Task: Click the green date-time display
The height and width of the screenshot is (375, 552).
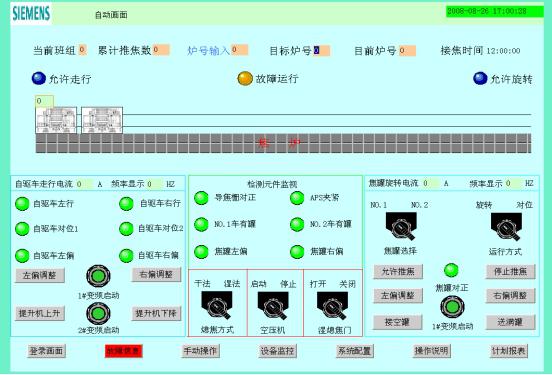Action: (495, 11)
